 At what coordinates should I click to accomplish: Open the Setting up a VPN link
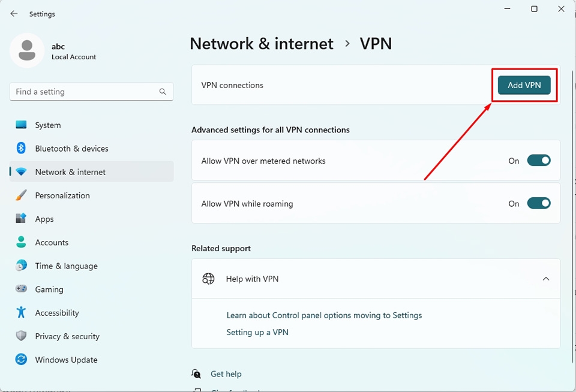point(257,332)
